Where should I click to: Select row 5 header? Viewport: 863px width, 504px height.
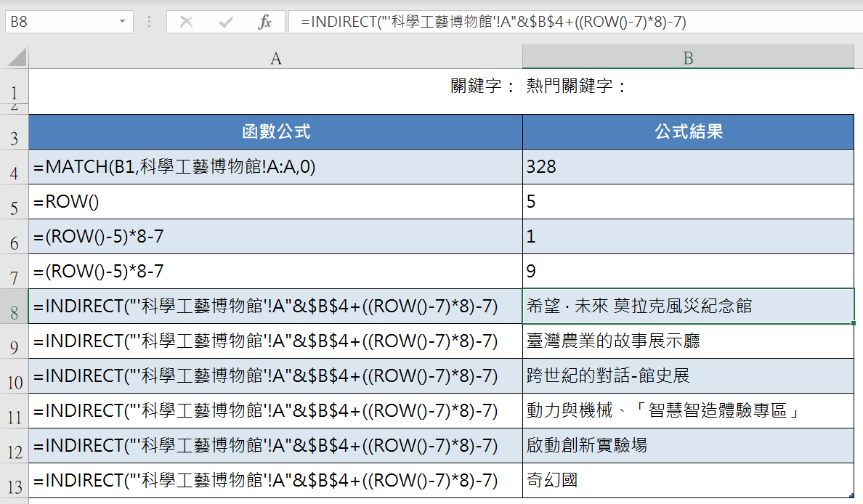tap(15, 202)
